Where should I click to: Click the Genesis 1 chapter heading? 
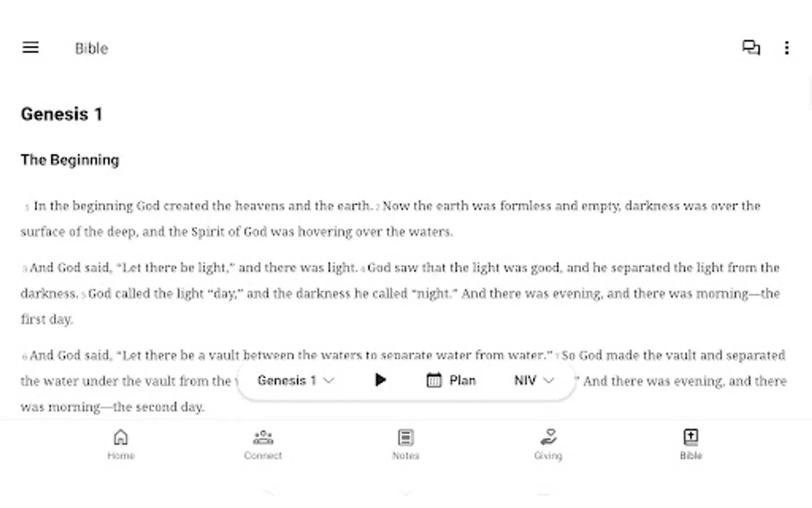coord(61,114)
